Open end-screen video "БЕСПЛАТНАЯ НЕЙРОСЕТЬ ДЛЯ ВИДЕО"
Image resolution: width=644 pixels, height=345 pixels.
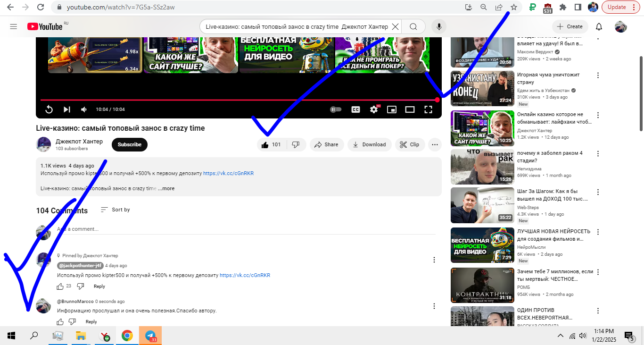287,55
